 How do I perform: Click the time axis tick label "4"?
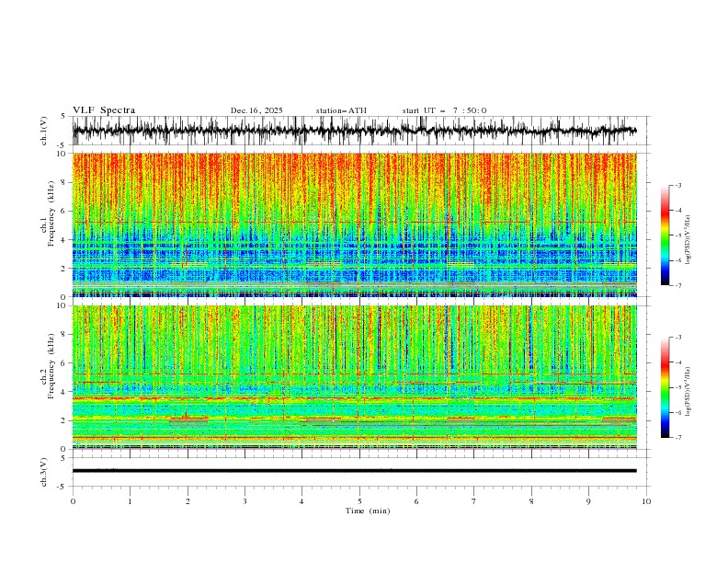click(x=301, y=501)
